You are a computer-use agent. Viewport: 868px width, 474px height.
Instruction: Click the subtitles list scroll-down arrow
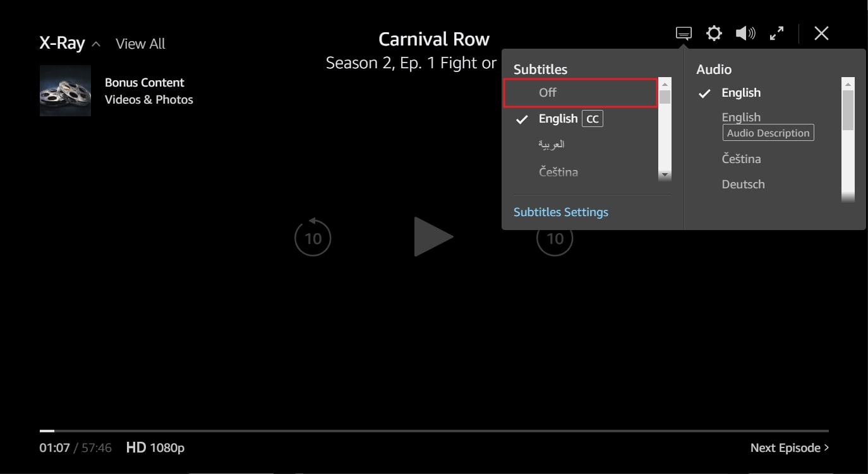click(x=665, y=174)
